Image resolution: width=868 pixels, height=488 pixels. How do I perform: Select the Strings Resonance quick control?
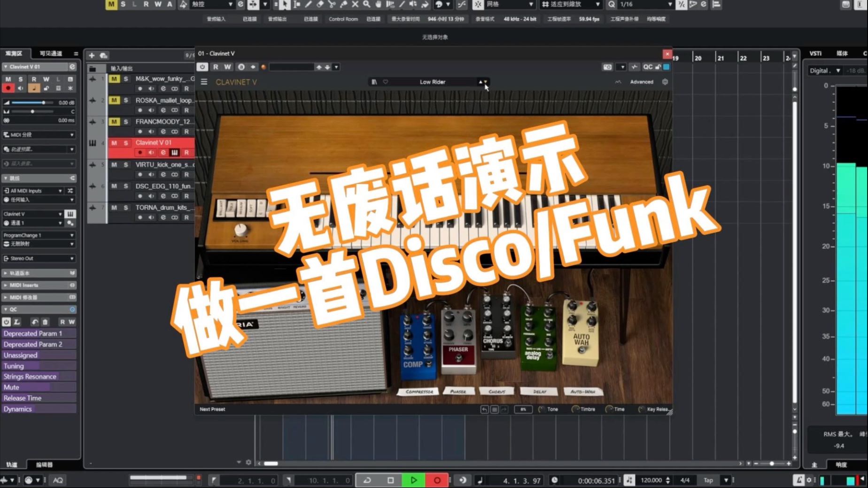pos(39,377)
